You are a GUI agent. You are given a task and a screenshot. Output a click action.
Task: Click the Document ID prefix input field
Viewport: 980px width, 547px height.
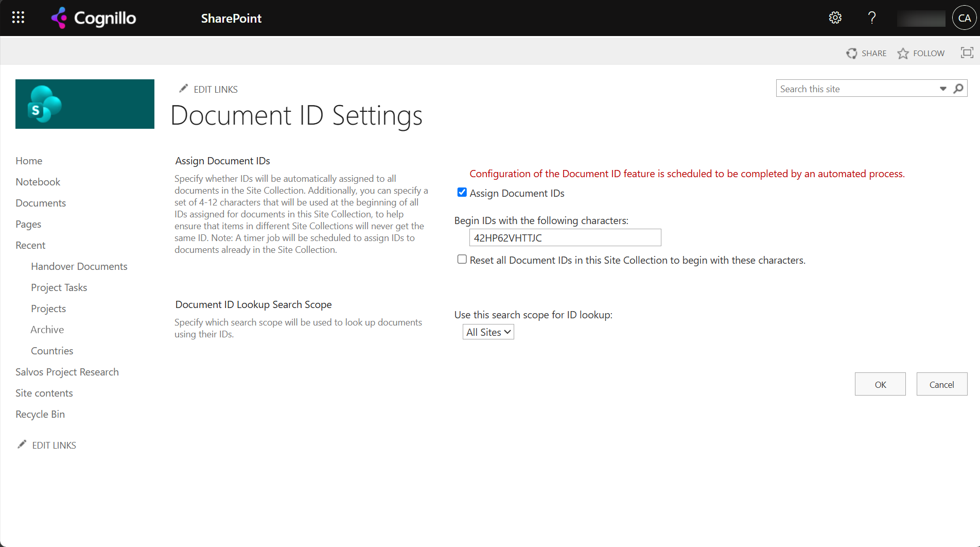click(565, 237)
